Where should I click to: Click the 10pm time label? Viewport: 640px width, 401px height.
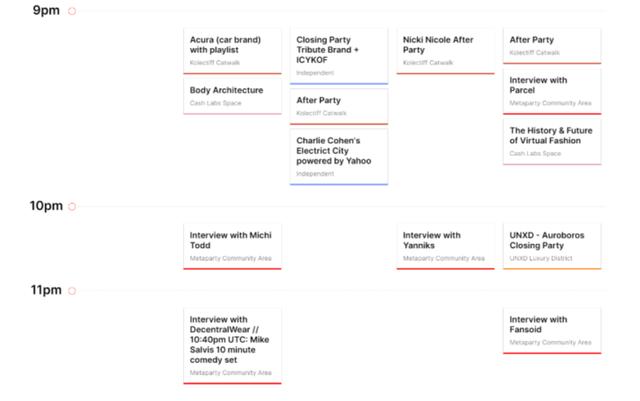(45, 207)
